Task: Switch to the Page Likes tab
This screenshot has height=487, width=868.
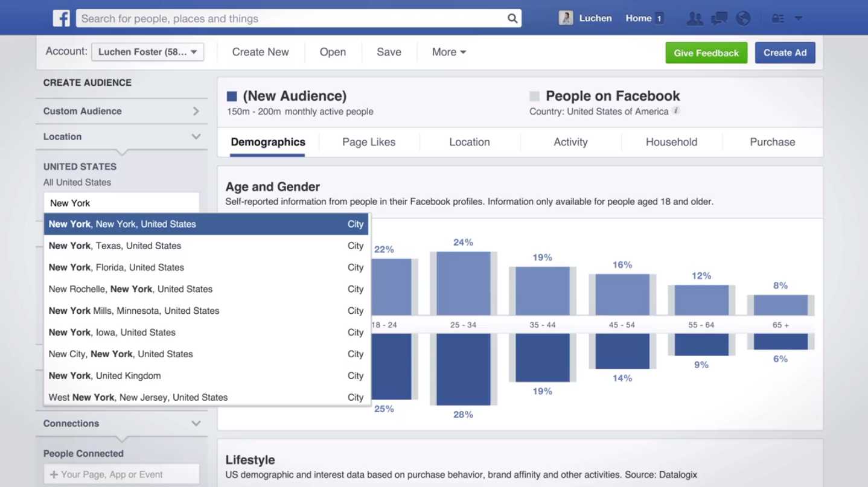Action: tap(369, 142)
